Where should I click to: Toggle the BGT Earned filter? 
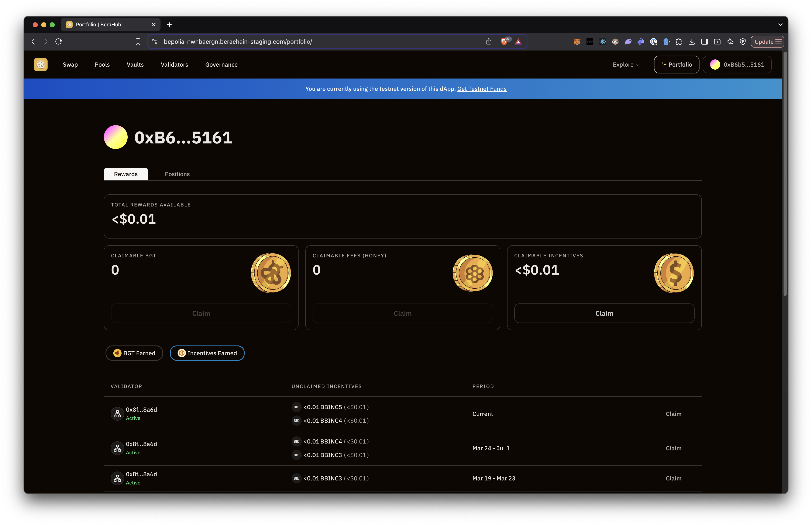tap(134, 353)
